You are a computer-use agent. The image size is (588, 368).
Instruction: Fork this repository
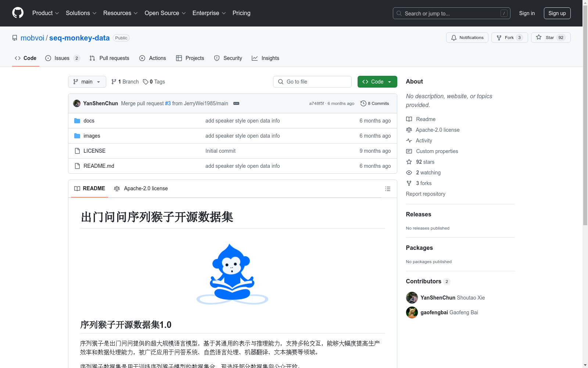pos(509,38)
